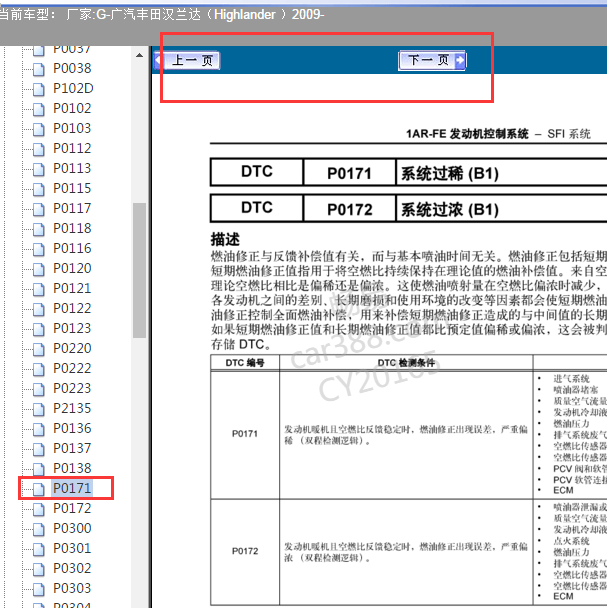This screenshot has height=608, width=607.
Task: Click the document icon beside P0302
Action: coord(39,570)
